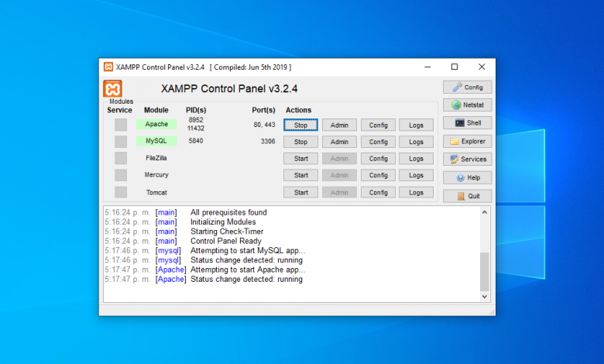The image size is (604, 364).
Task: Toggle the Apache service checkbox
Action: pos(121,125)
